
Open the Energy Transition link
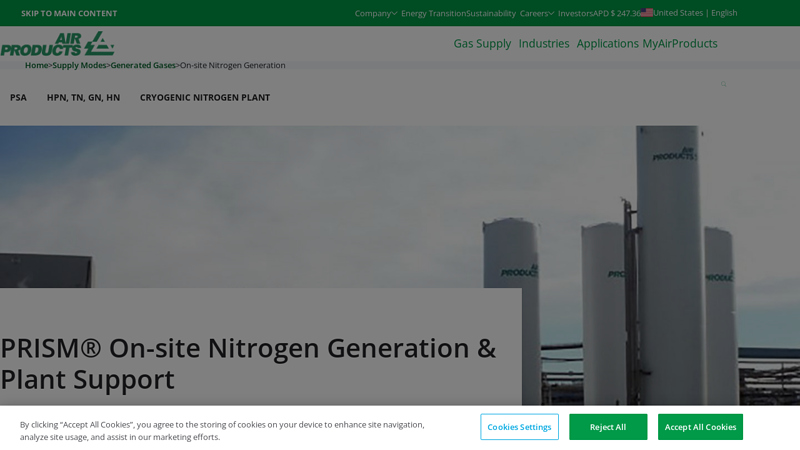coord(433,13)
